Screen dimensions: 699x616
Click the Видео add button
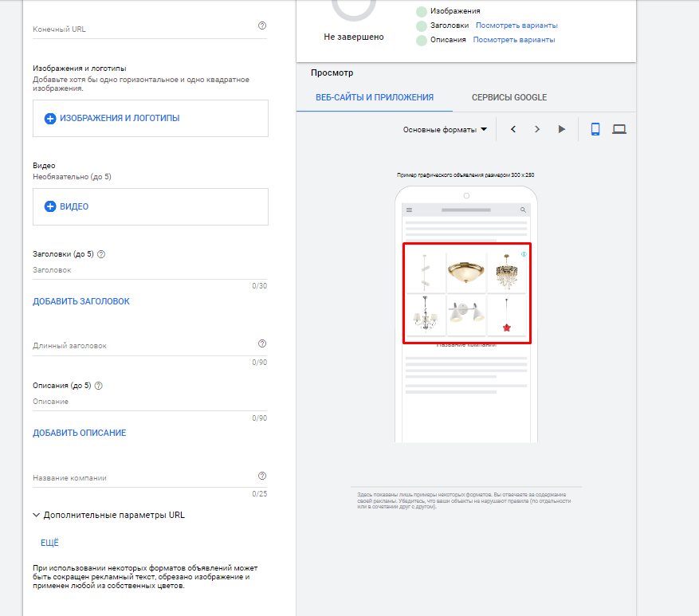click(x=67, y=206)
